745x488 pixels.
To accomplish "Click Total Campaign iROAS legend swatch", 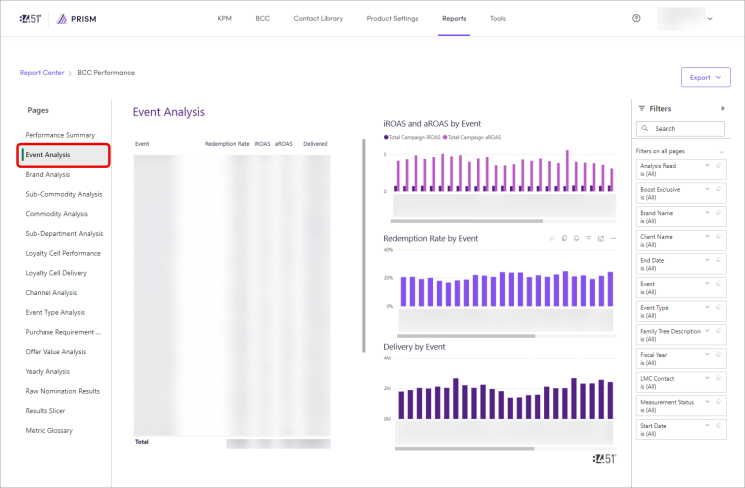I will (x=386, y=137).
